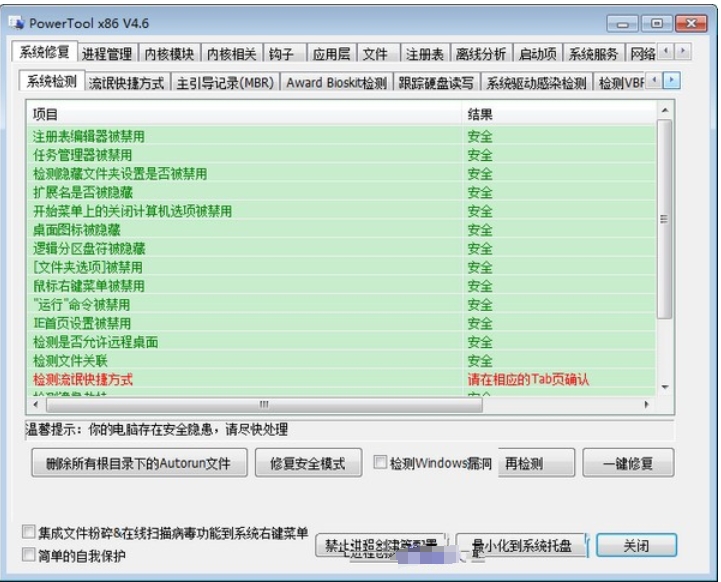Select row 检测隐藏文件夹设置是否被禁用
The width and height of the screenshot is (721, 582).
tap(341, 174)
